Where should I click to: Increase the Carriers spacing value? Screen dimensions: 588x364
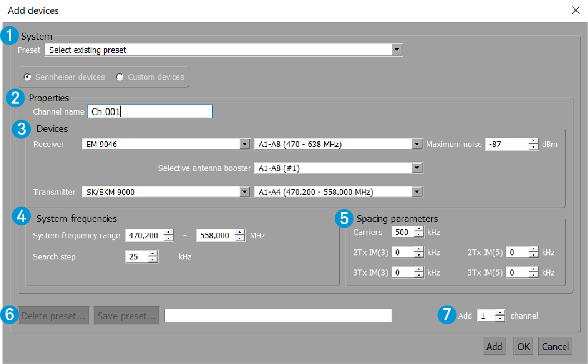pyautogui.click(x=418, y=230)
